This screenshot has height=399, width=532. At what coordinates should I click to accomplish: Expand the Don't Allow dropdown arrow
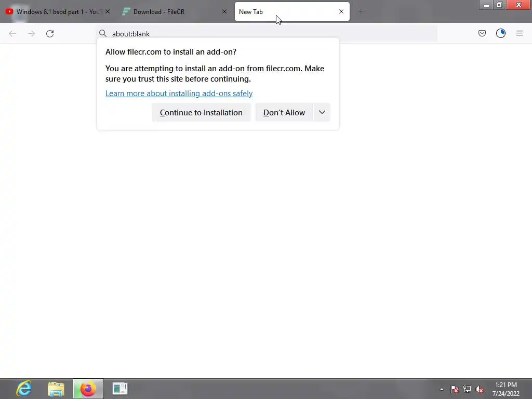pos(322,112)
